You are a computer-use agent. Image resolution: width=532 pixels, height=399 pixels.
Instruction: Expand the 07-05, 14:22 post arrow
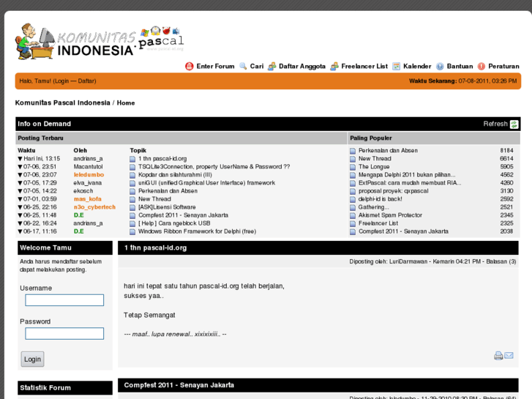coord(20,191)
